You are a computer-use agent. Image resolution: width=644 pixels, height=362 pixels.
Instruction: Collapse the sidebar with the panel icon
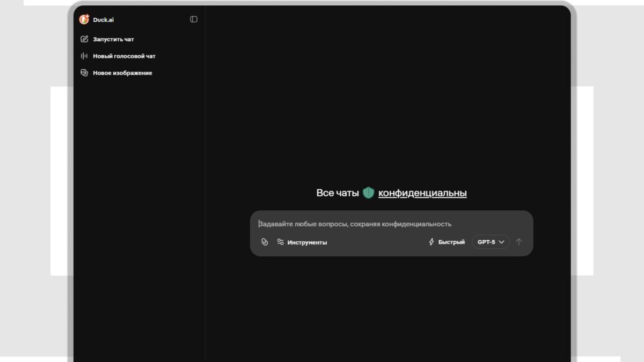(194, 19)
